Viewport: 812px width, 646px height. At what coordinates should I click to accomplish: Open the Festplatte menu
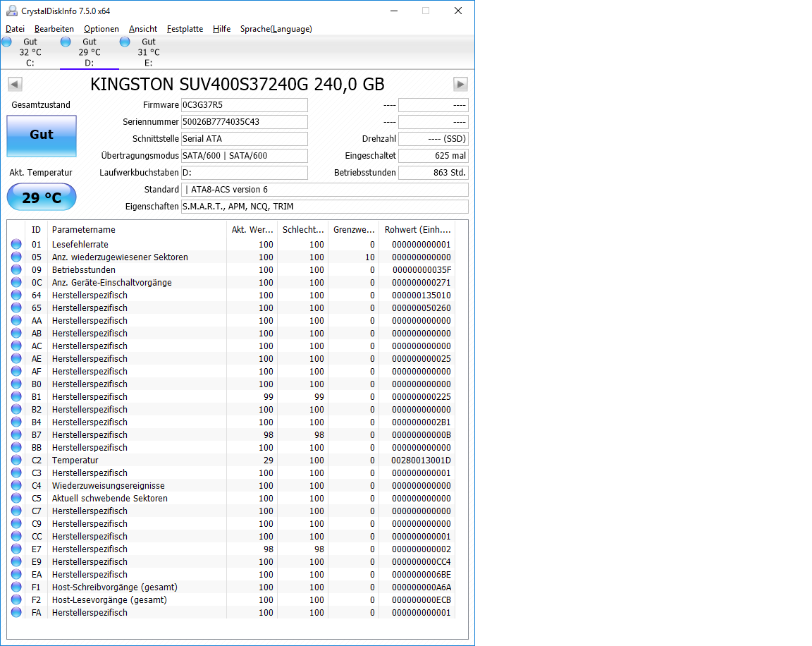[185, 29]
